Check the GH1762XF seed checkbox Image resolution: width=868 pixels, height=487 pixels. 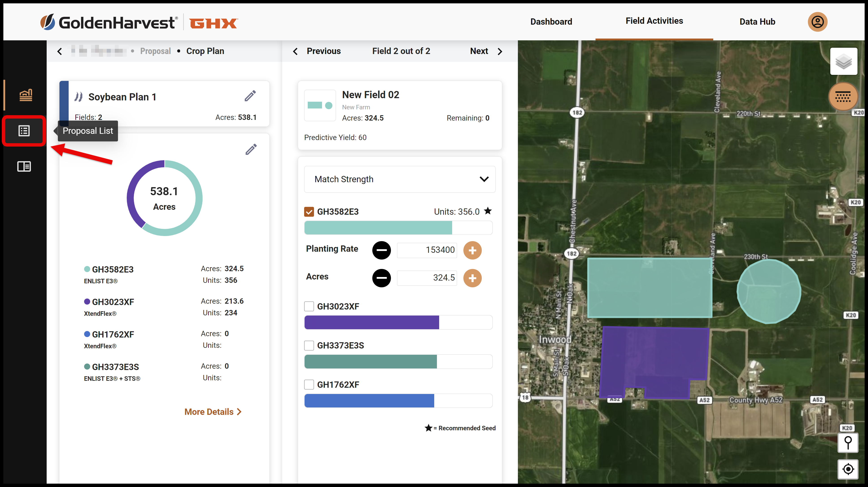coord(309,385)
